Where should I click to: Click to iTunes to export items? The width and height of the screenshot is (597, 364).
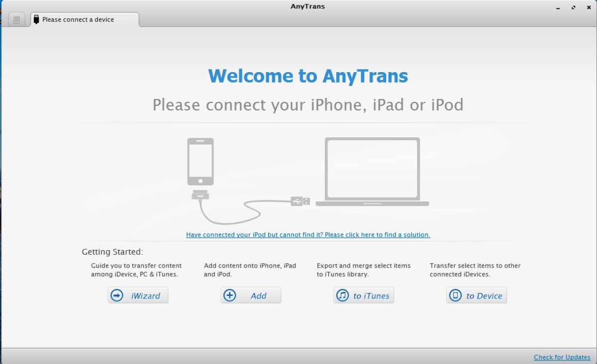click(x=363, y=295)
